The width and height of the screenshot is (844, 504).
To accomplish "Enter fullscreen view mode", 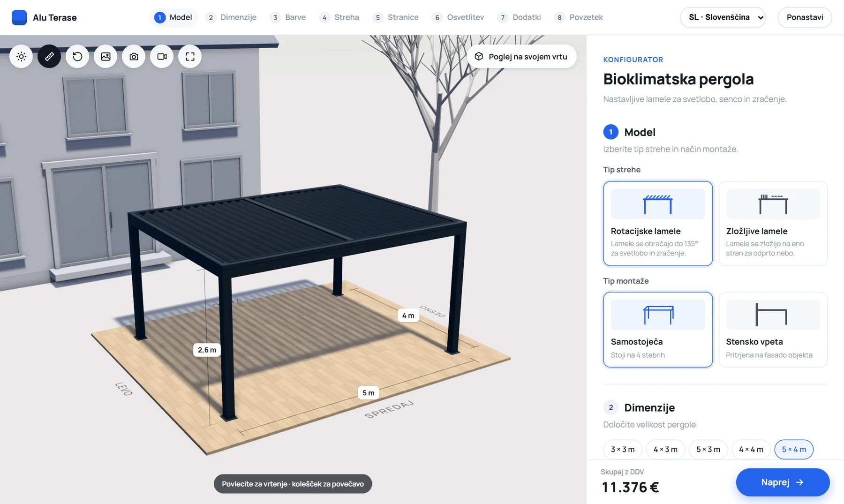I will [190, 57].
